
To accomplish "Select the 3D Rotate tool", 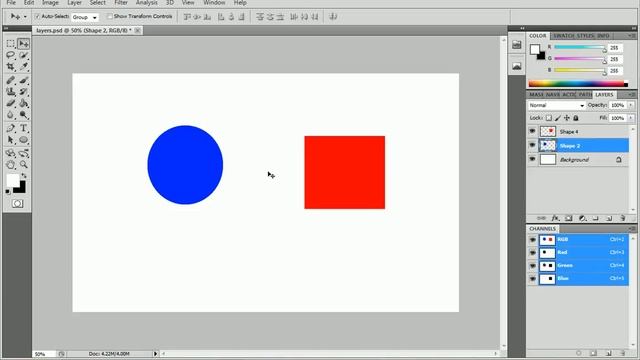I will click(11, 153).
